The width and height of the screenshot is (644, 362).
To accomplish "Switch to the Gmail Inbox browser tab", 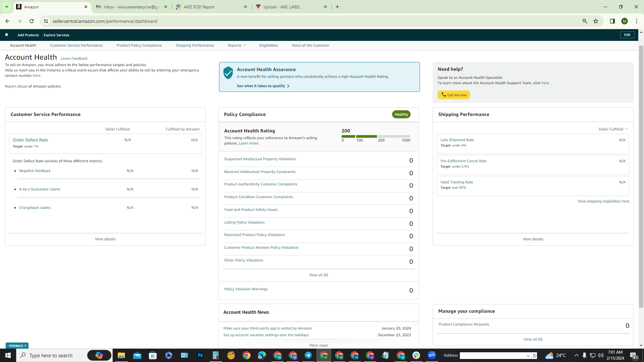I will [131, 7].
